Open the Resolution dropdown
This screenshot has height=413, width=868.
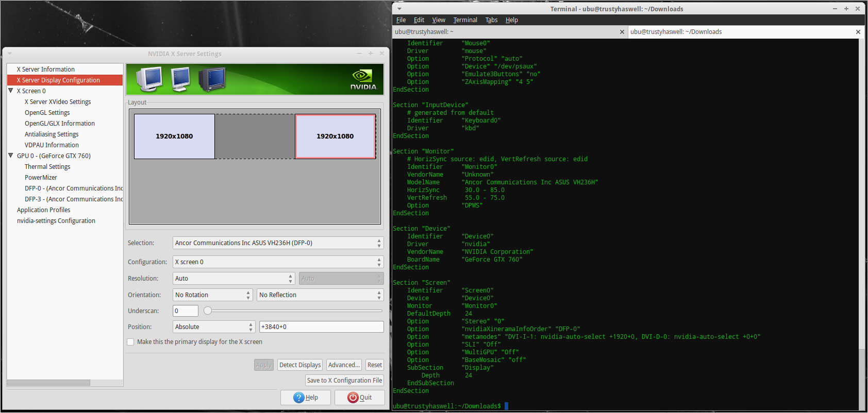pos(234,279)
